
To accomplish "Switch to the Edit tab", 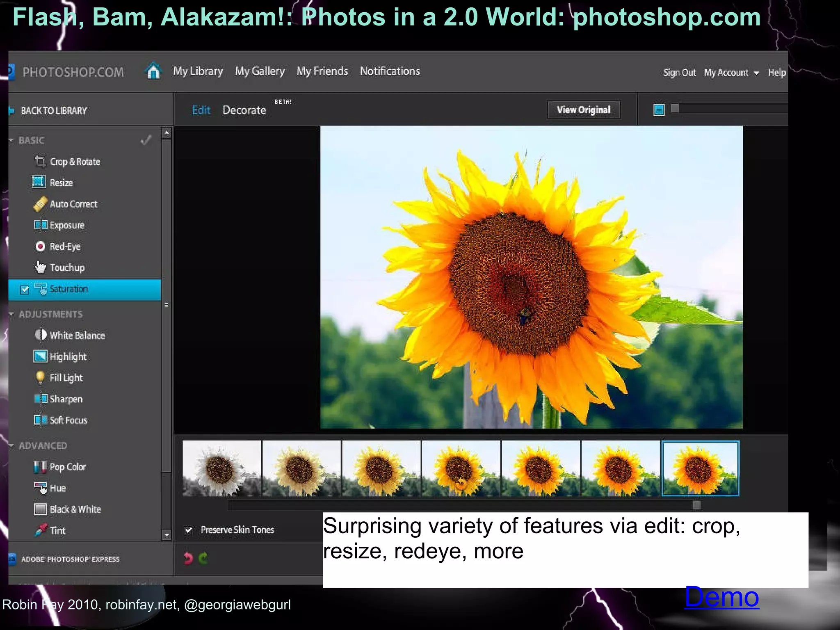I will (x=201, y=110).
